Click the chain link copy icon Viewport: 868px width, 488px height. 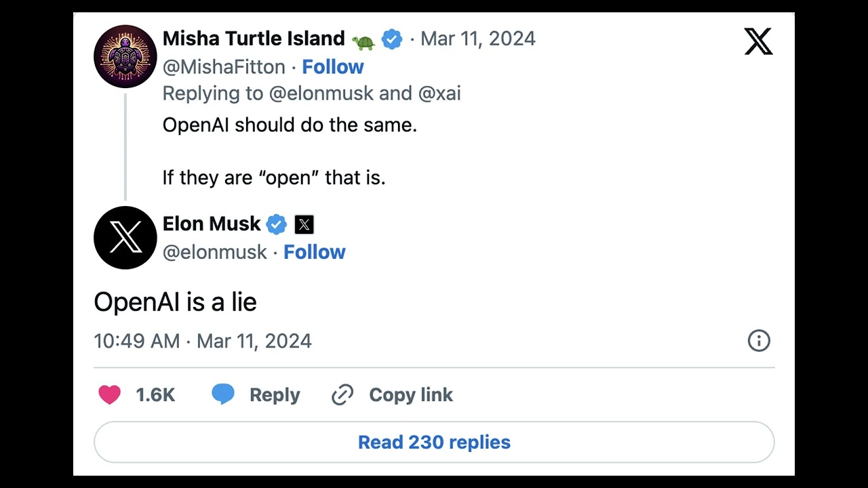[x=342, y=394]
